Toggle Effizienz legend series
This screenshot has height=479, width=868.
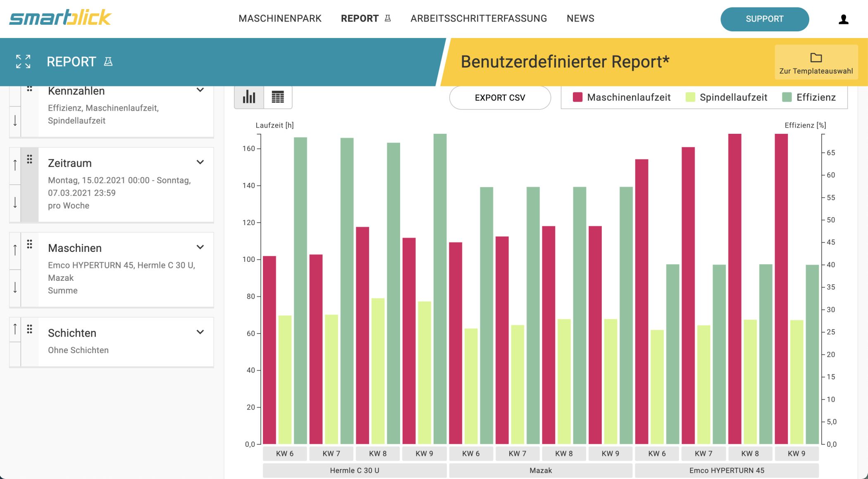click(809, 97)
